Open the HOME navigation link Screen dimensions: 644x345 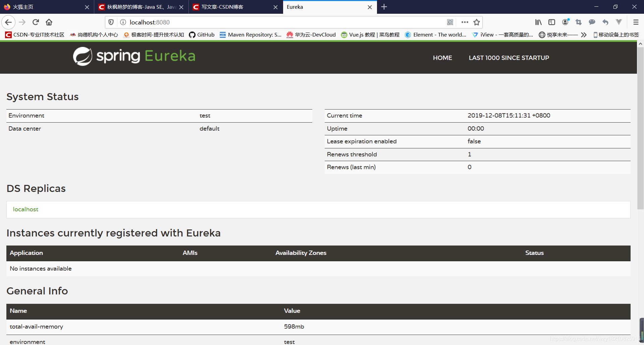[442, 58]
